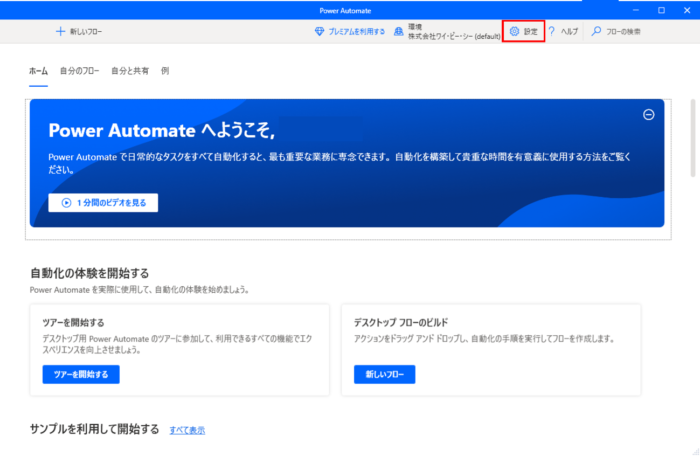Click ツアーを開始する card title text
Viewport: 700px width, 456px height.
[73, 322]
